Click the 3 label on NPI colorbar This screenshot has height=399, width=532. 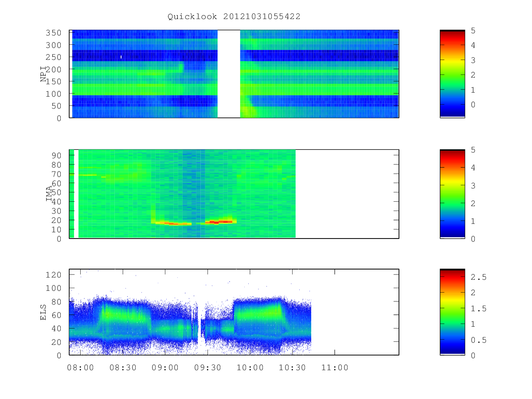tap(472, 60)
